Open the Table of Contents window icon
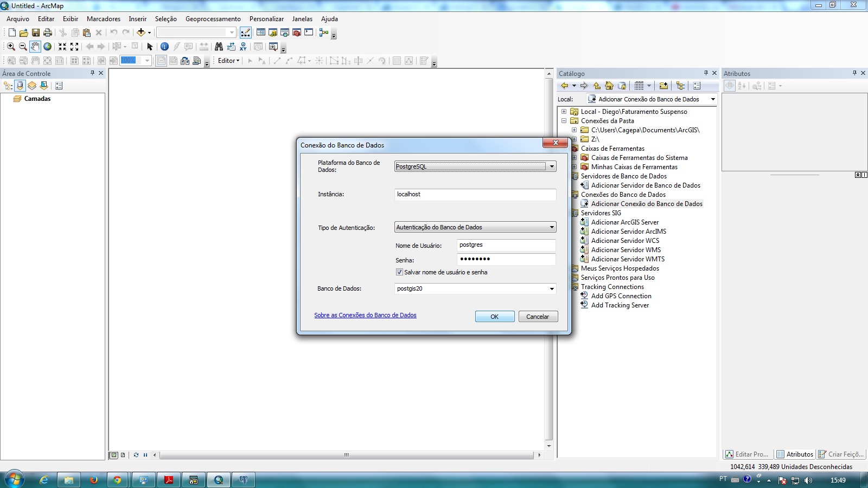The width and height of the screenshot is (868, 488). coord(261,33)
